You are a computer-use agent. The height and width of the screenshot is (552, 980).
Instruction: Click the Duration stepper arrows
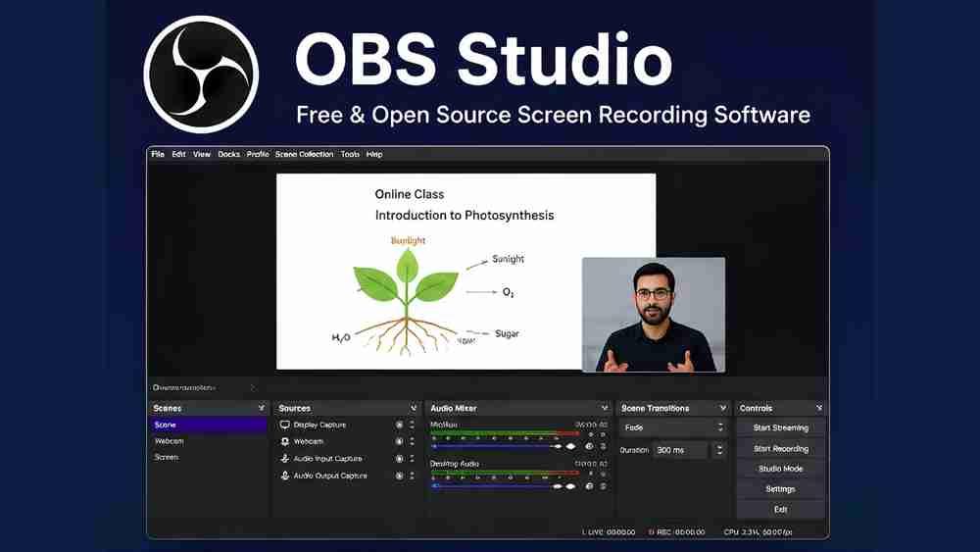coord(719,450)
